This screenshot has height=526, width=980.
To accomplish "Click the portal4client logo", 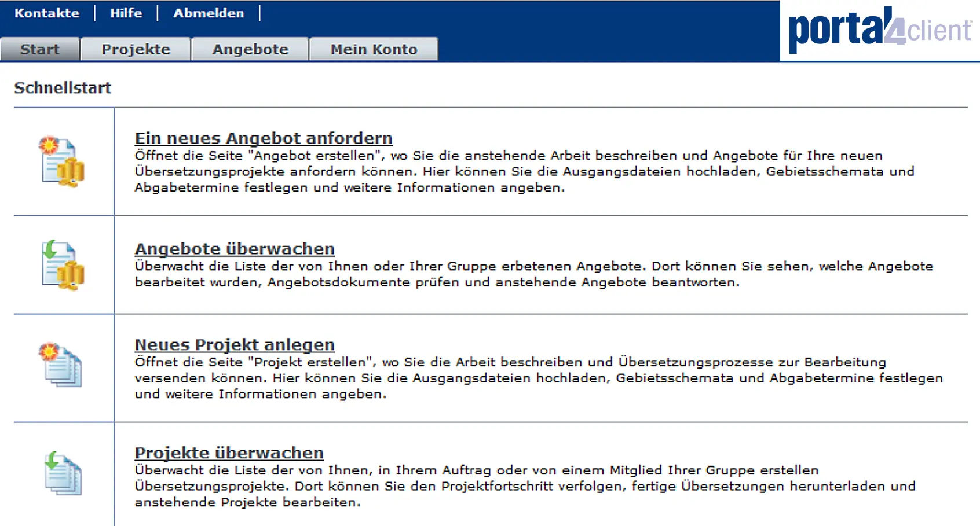I will point(879,30).
